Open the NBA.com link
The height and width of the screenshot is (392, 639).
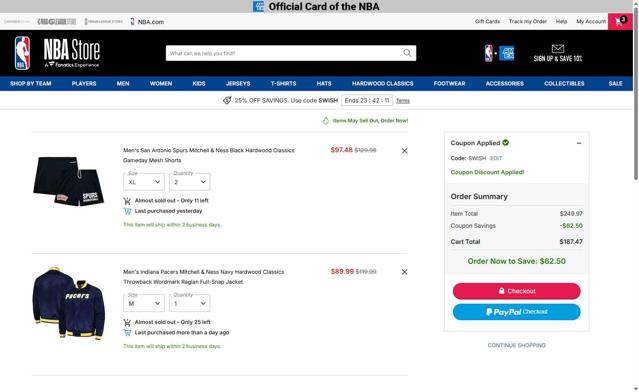click(x=147, y=22)
